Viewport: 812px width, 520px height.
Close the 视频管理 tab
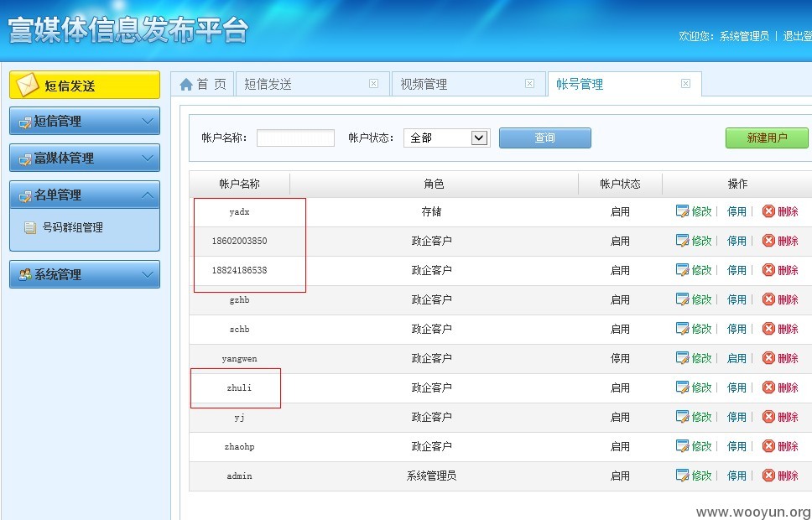(x=529, y=83)
